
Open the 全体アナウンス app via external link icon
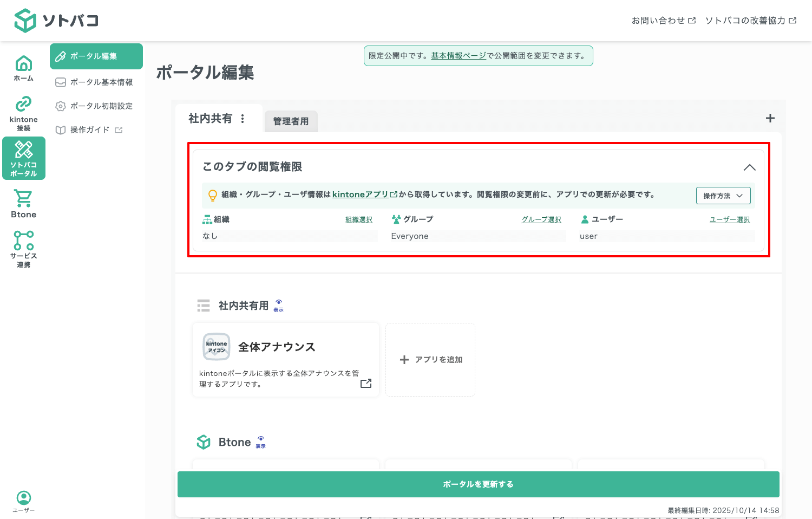coord(366,383)
